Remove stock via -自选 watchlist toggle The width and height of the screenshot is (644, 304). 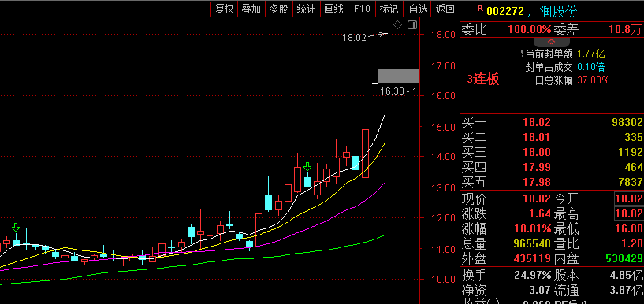tap(416, 9)
